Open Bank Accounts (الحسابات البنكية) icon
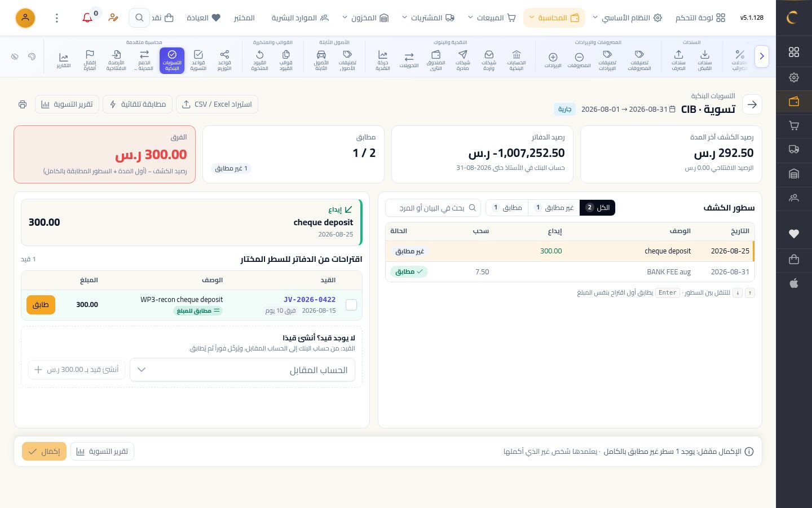The width and height of the screenshot is (812, 508). (x=517, y=60)
